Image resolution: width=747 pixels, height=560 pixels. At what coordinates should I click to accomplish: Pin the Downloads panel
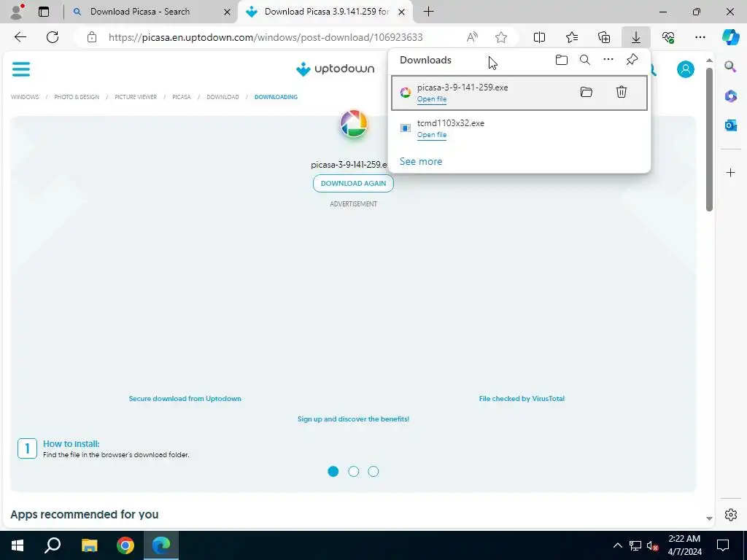click(x=632, y=60)
